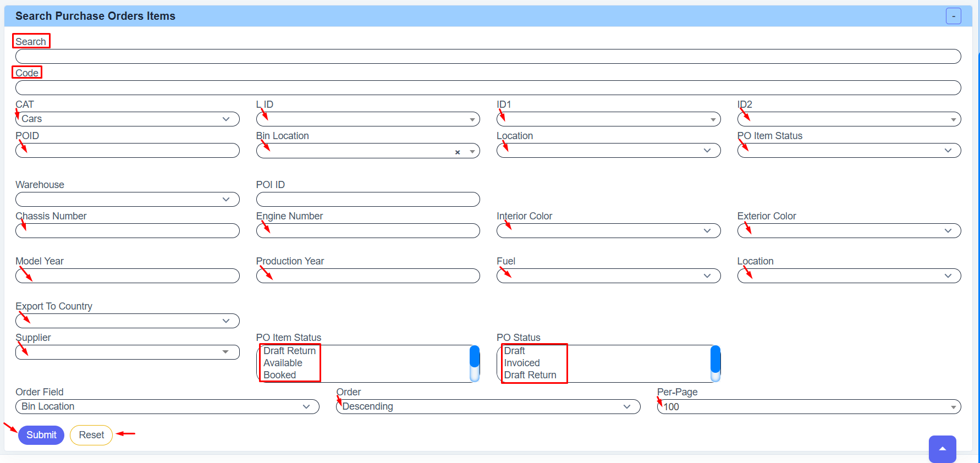
Task: Select Draft Return in PO Status list
Action: (x=530, y=375)
